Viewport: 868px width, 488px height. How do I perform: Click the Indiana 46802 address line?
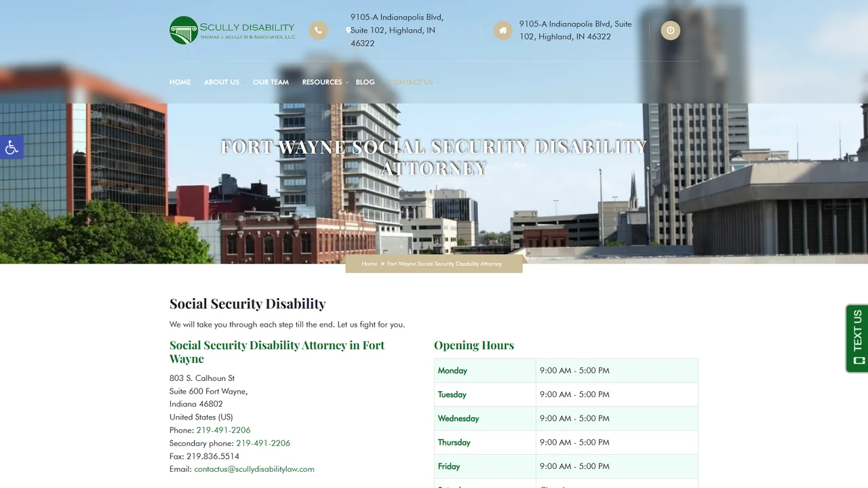(196, 404)
